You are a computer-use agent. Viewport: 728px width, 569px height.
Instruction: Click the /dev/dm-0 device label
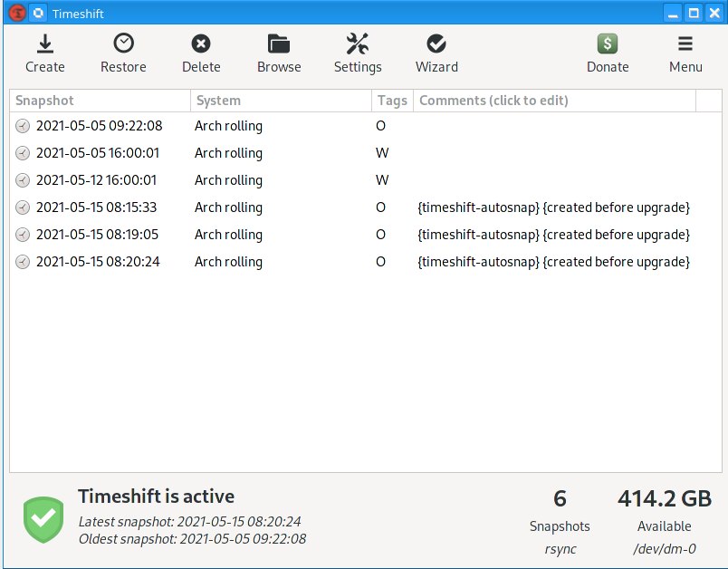(665, 549)
